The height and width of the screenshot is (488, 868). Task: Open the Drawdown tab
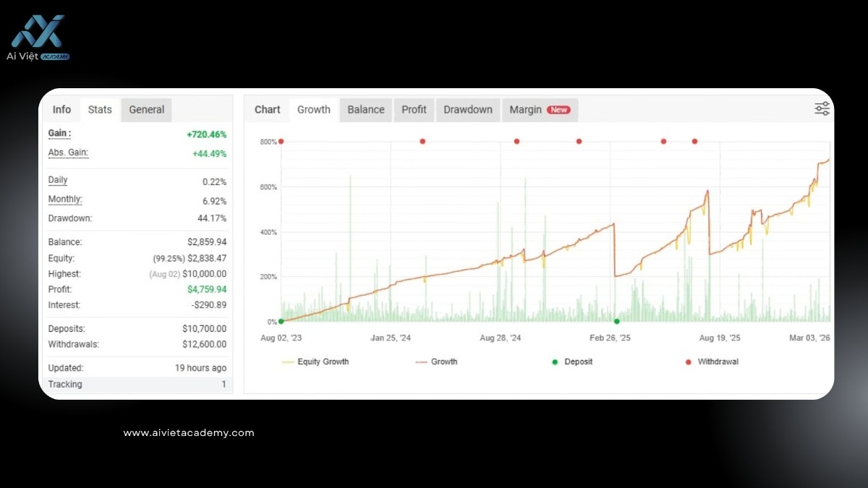pyautogui.click(x=467, y=109)
